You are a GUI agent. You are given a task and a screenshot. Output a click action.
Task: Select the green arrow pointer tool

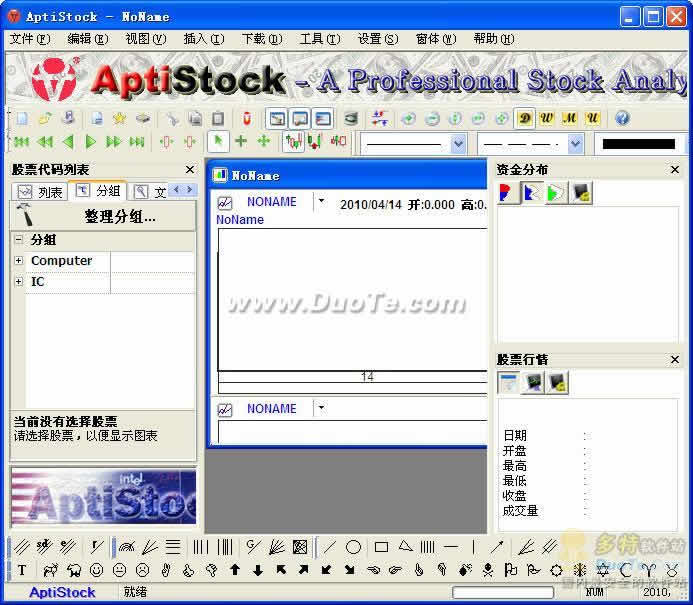(218, 141)
